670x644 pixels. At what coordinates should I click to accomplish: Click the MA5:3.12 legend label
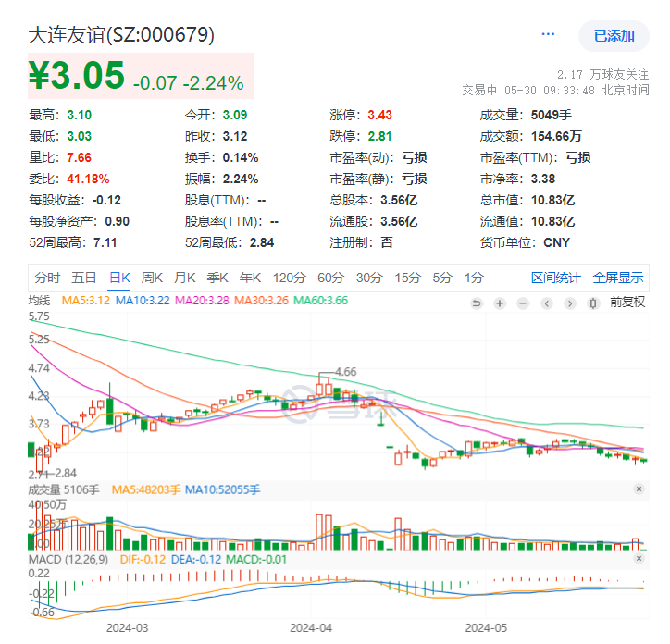pos(86,301)
